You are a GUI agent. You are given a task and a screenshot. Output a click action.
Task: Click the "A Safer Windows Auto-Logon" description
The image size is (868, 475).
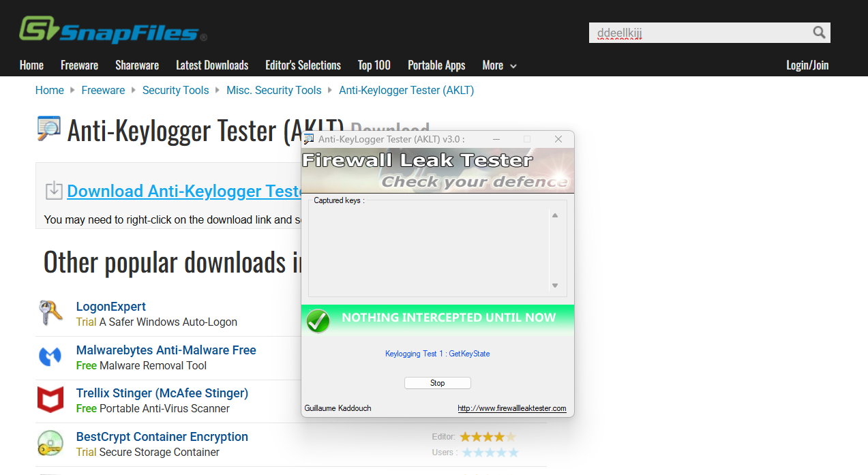click(168, 322)
